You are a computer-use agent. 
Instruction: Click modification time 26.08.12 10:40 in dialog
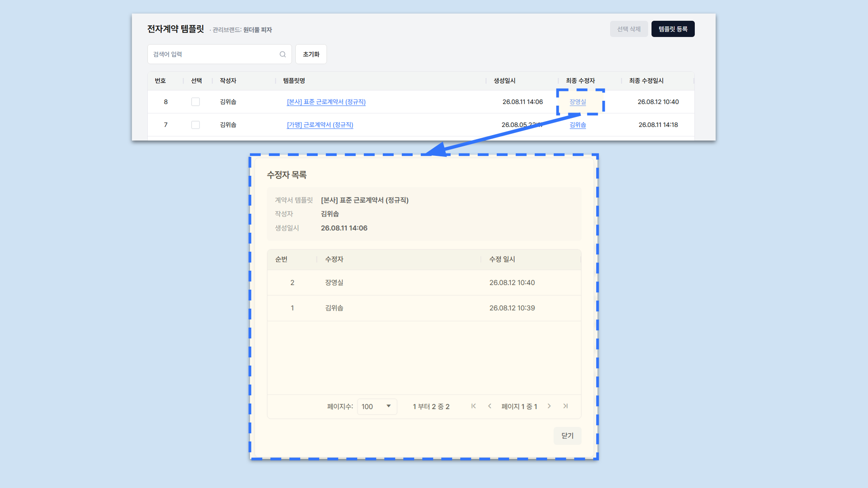512,282
